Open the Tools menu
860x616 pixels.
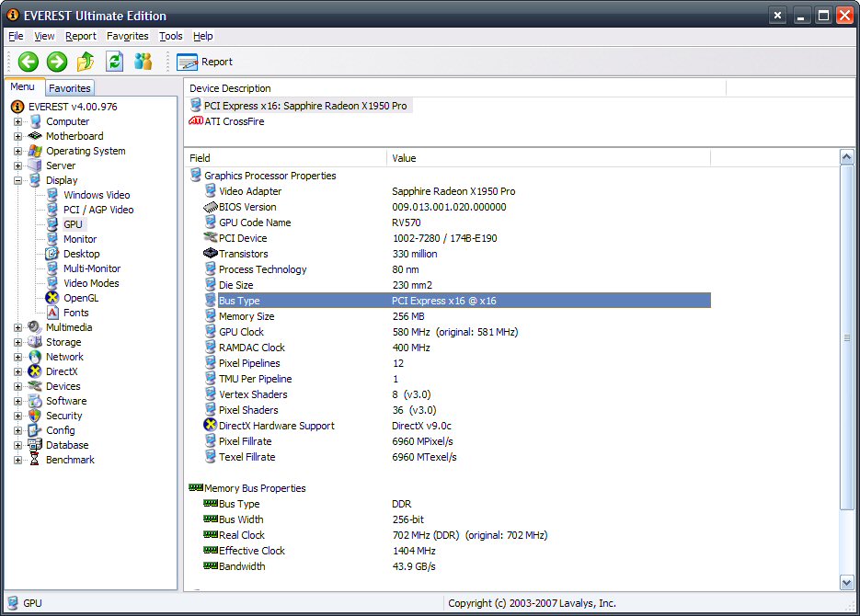tap(170, 36)
